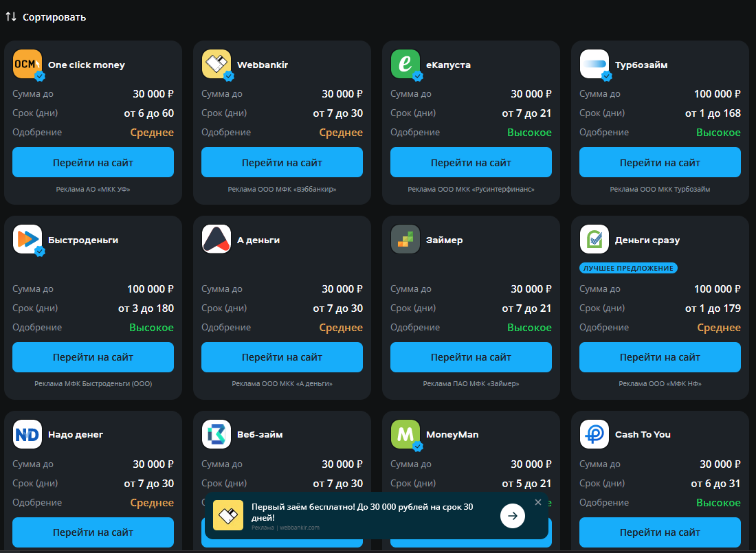Click Деньги сразу's term value от 1 до 179
The width and height of the screenshot is (756, 553).
(713, 308)
